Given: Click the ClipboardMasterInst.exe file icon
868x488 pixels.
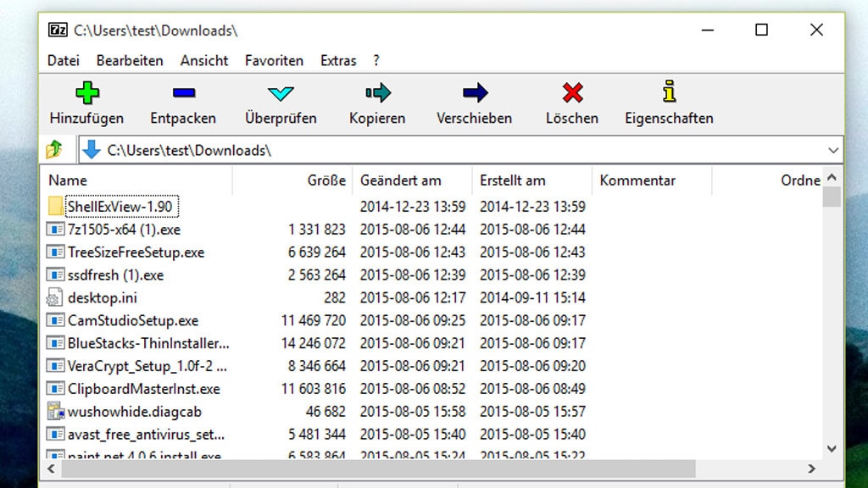Looking at the screenshot, I should coord(55,388).
